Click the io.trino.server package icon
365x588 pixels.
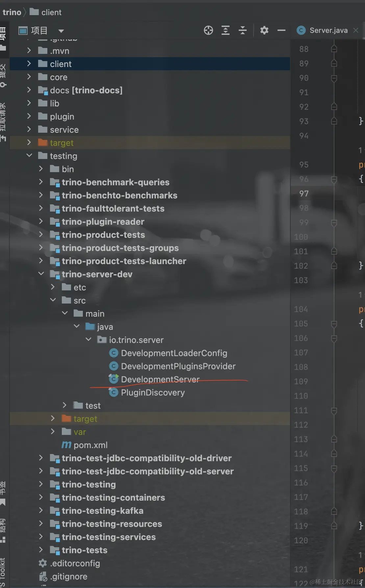(102, 339)
